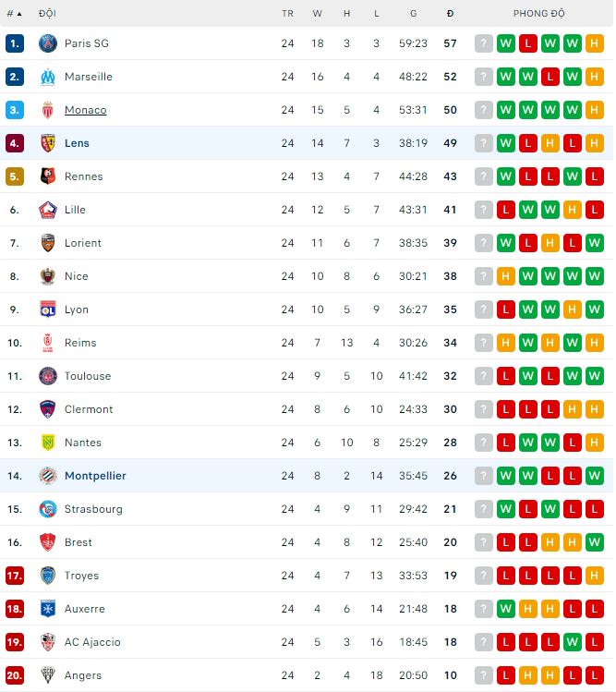
Task: Click the Rennes club logo
Action: click(x=48, y=176)
